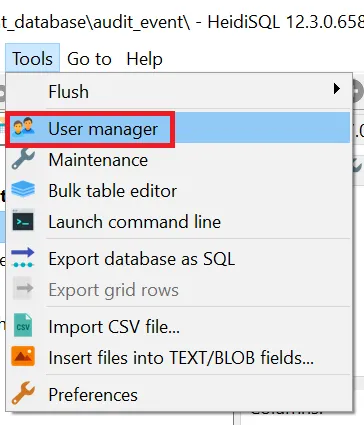Click the orange Preferences wrench icon
364x425 pixels.
pos(23,393)
